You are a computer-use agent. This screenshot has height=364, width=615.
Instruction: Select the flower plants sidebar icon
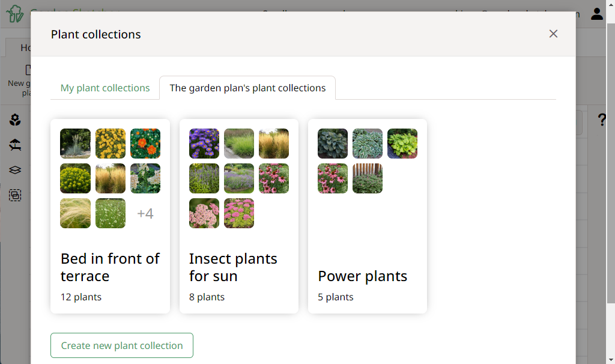coord(15,120)
